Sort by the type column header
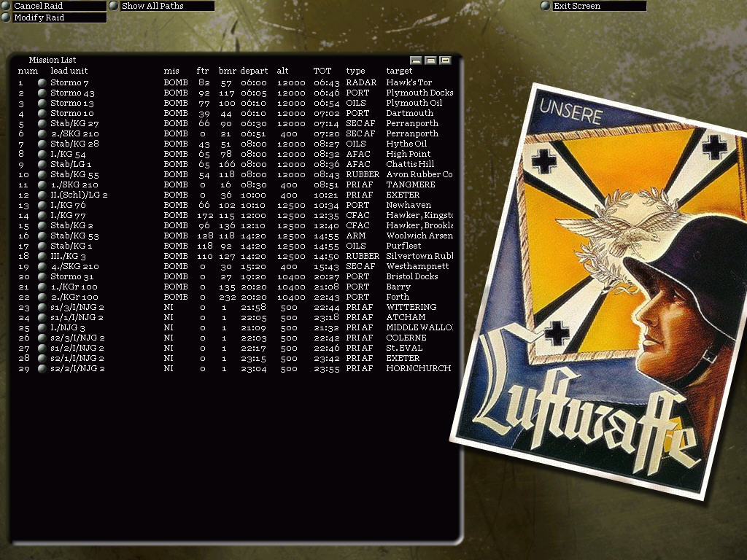 tap(355, 71)
